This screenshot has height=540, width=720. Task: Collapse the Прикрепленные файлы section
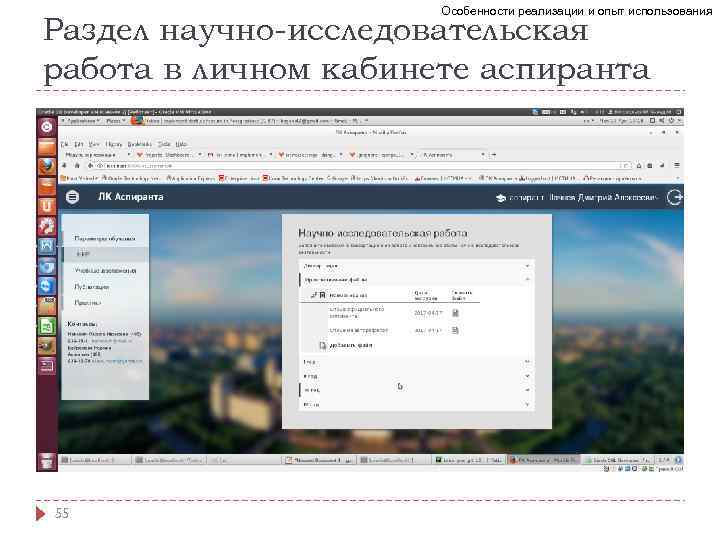pyautogui.click(x=416, y=279)
